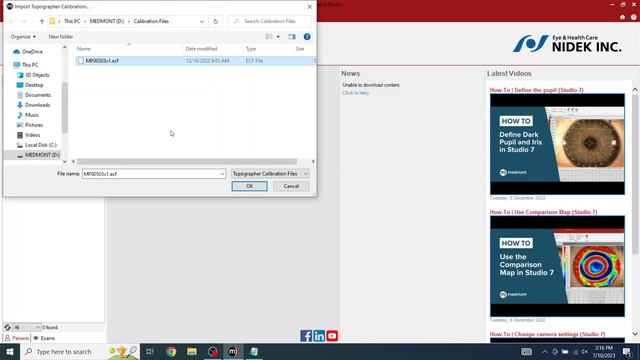Click the file list horizontal scrollbar
Screen dimensions: 640x360
(x=187, y=162)
